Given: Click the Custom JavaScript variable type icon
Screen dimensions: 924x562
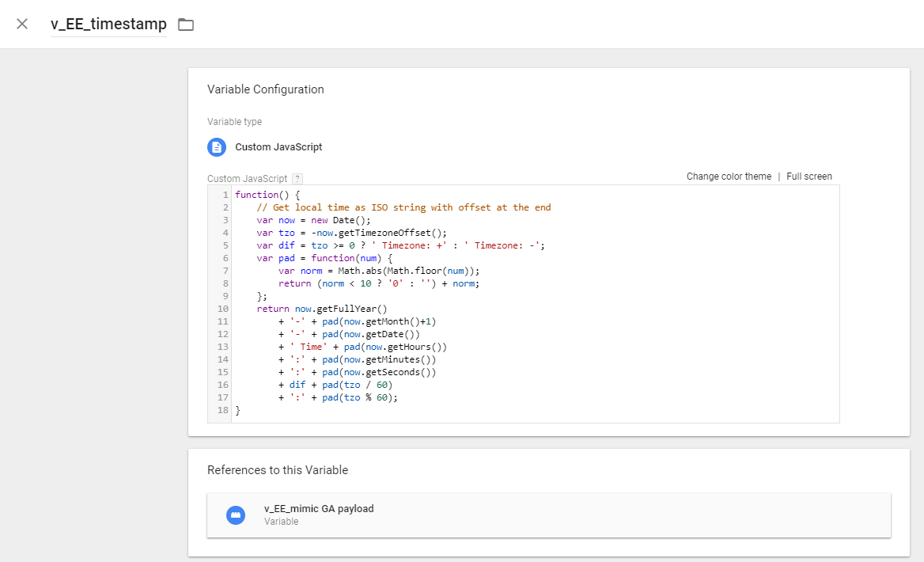Looking at the screenshot, I should (x=216, y=146).
